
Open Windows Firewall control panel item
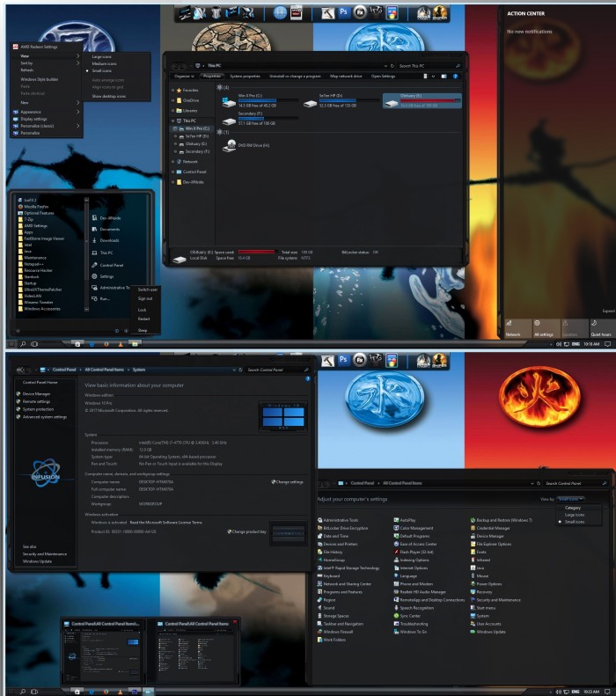pos(335,632)
